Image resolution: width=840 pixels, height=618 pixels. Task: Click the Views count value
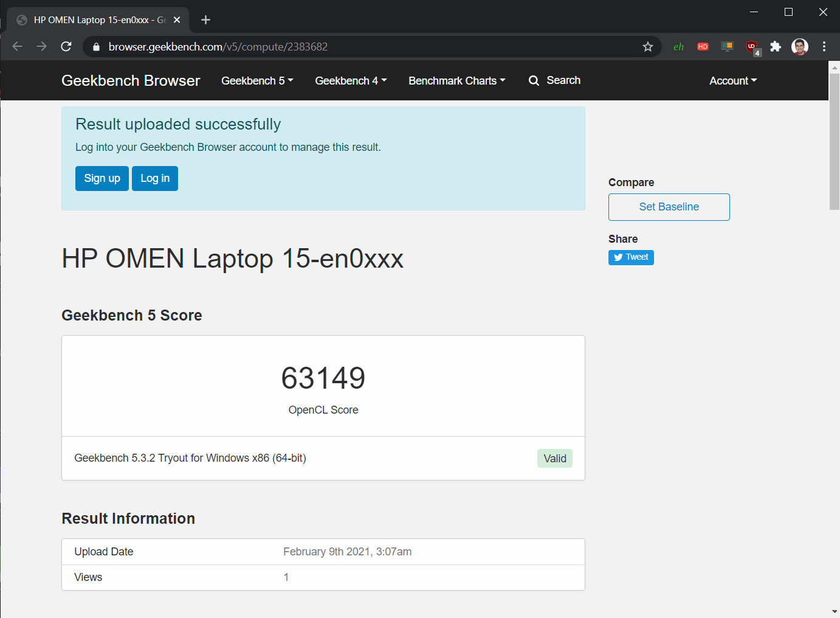pyautogui.click(x=286, y=577)
